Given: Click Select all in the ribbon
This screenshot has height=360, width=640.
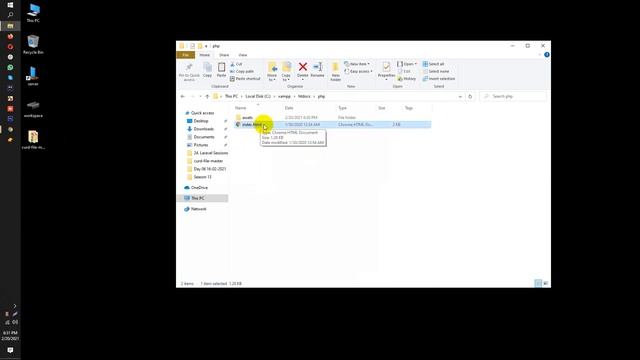Looking at the screenshot, I should click(433, 64).
